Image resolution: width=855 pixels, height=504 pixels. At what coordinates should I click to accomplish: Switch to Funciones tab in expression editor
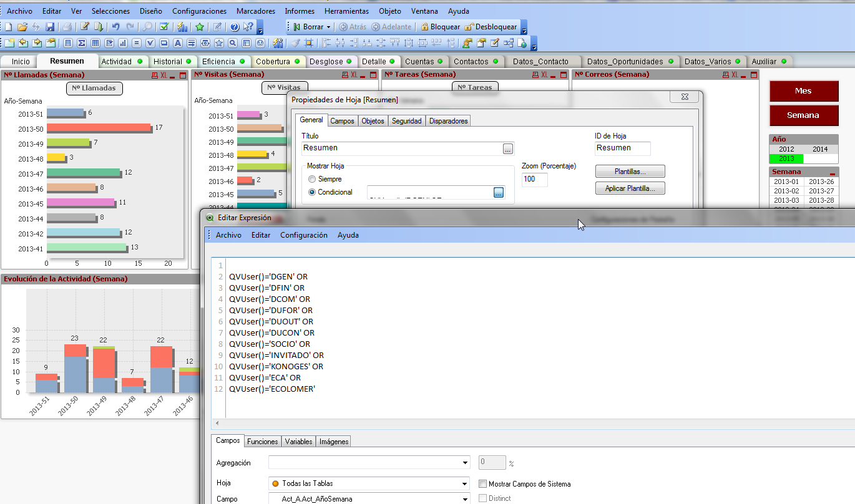263,441
